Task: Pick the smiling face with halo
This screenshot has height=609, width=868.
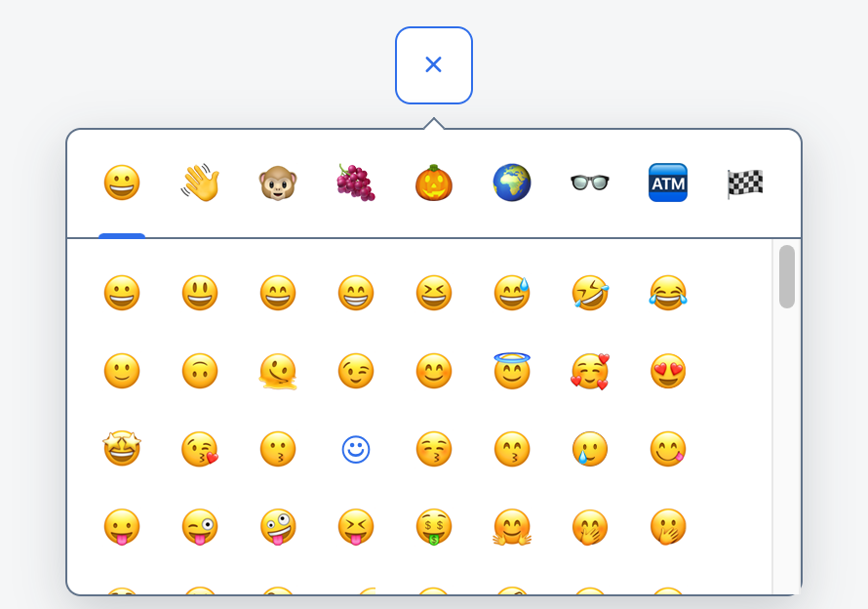Action: [x=512, y=371]
